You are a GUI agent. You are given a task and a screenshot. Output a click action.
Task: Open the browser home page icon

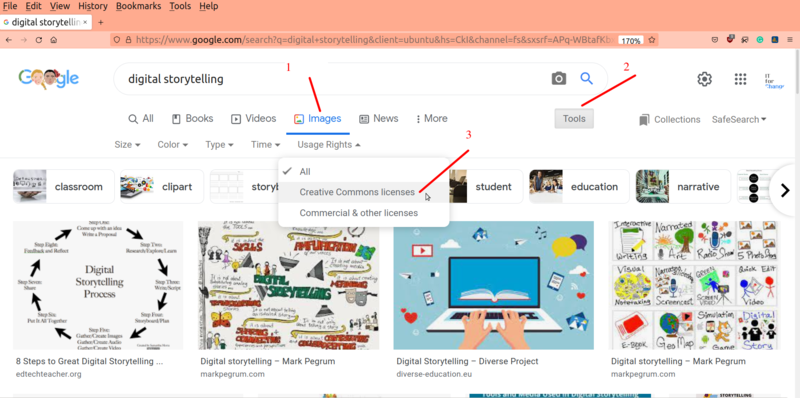click(54, 40)
